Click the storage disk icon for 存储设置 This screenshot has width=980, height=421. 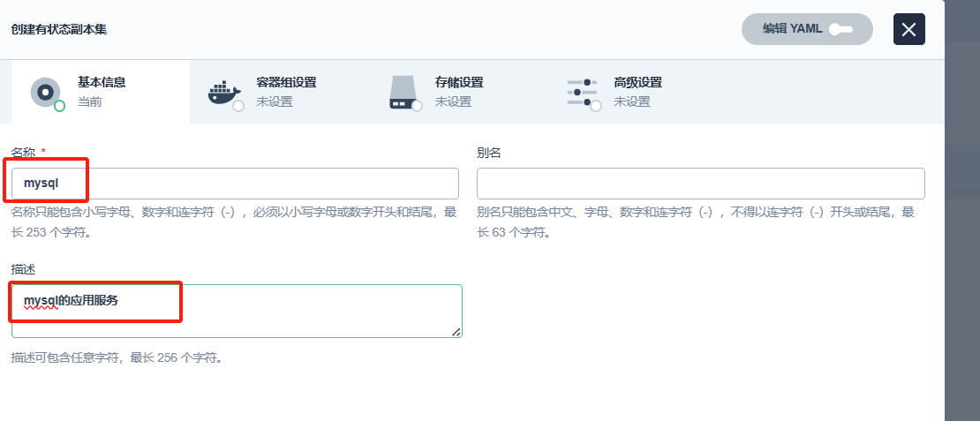(403, 92)
